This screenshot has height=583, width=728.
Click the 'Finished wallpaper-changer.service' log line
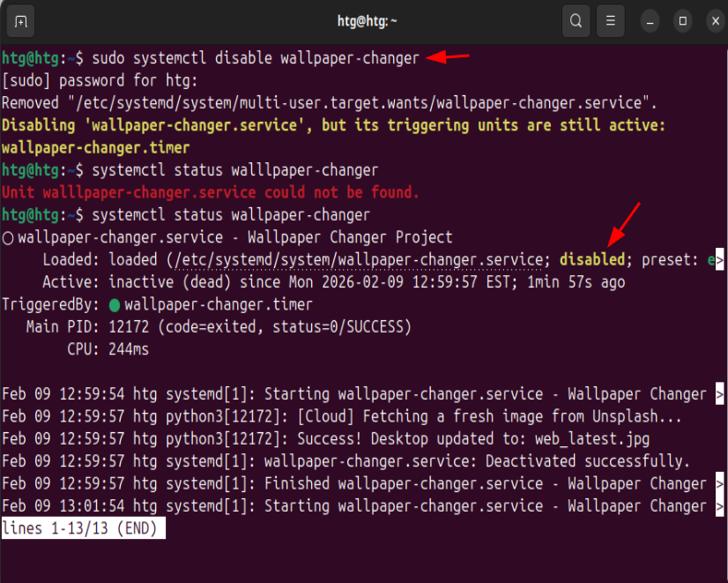[362, 483]
